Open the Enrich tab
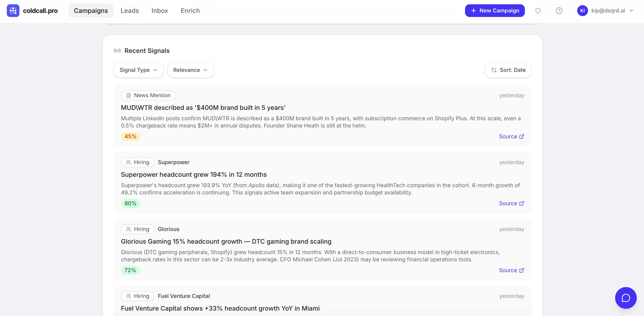644x316 pixels. click(x=190, y=11)
